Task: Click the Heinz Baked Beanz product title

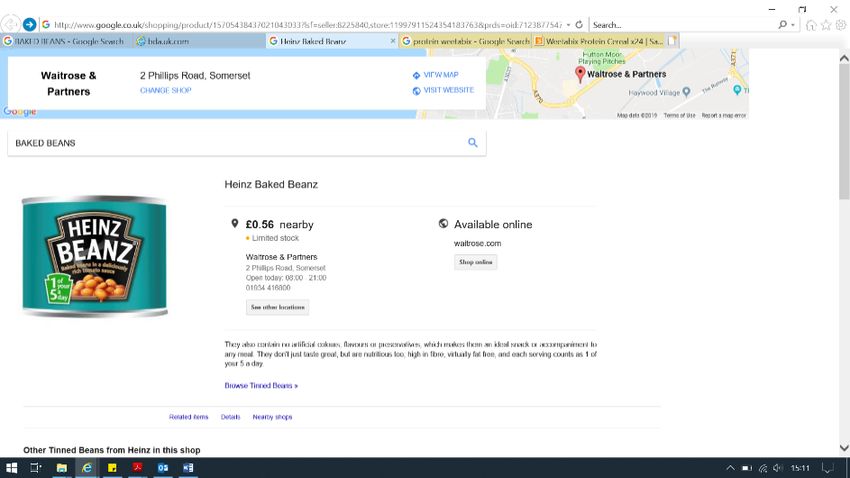Action: [271, 184]
